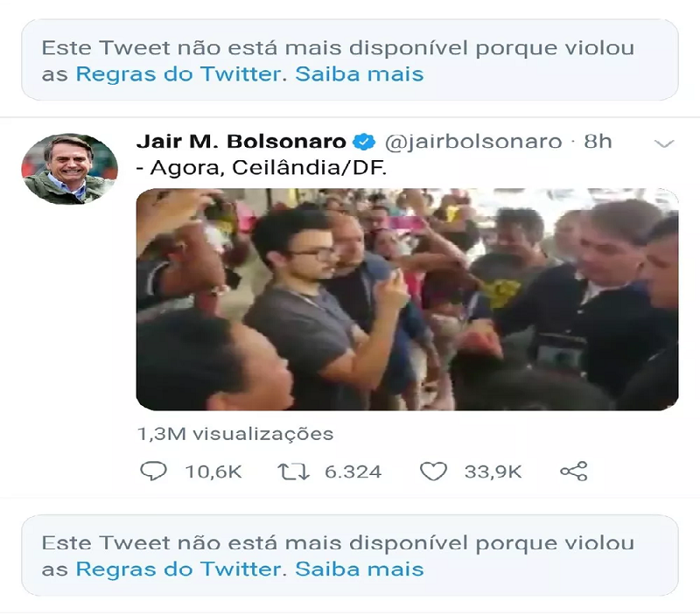Click the retweet arrows icon
Screen dimensions: 700x615
[293, 472]
